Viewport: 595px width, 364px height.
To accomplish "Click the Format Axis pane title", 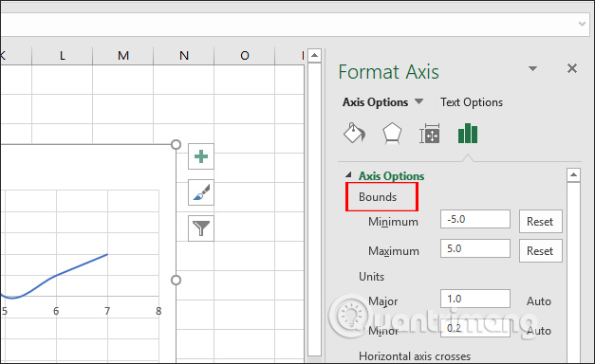I will (x=388, y=72).
